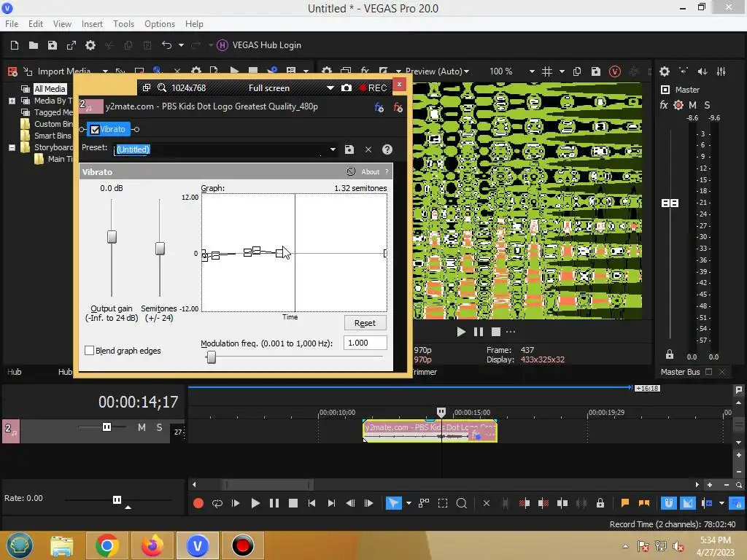
Task: Start screen recording with the REC button
Action: click(373, 88)
